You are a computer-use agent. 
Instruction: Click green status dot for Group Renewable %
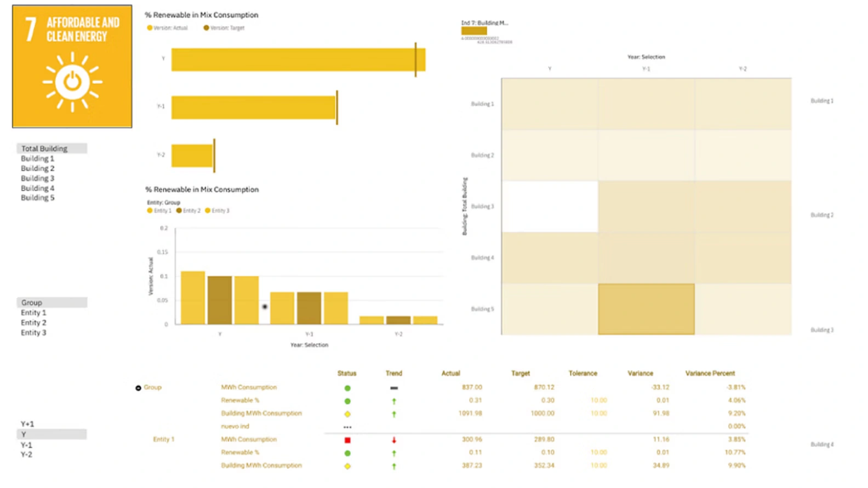pyautogui.click(x=347, y=401)
